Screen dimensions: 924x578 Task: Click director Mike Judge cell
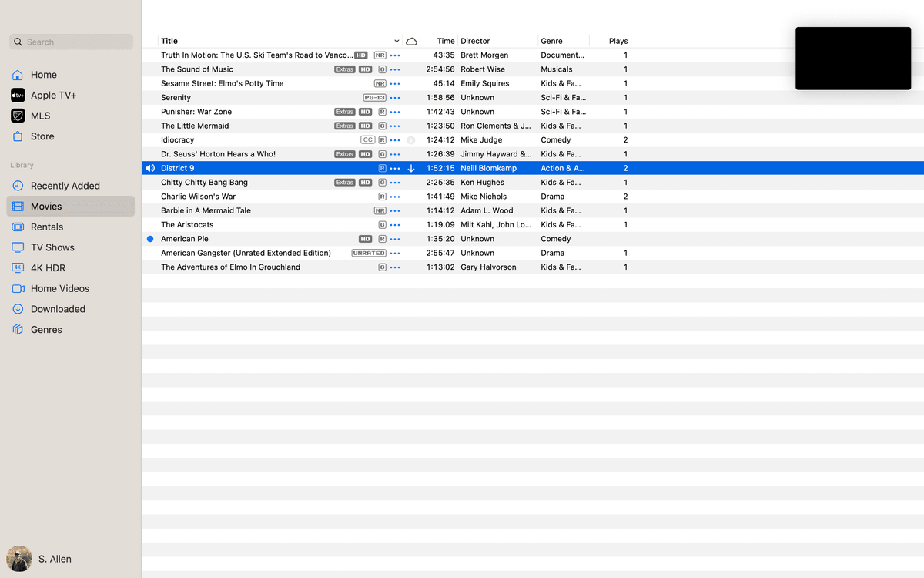[481, 140]
